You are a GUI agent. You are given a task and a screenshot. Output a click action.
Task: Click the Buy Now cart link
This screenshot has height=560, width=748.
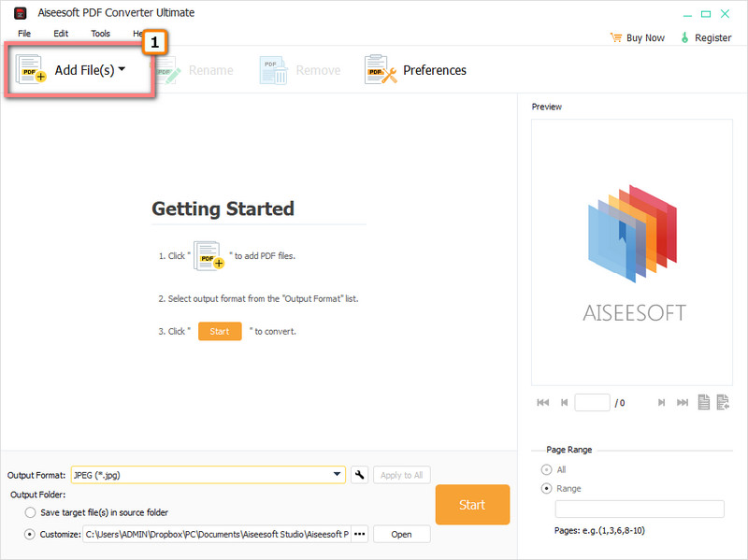(638, 37)
